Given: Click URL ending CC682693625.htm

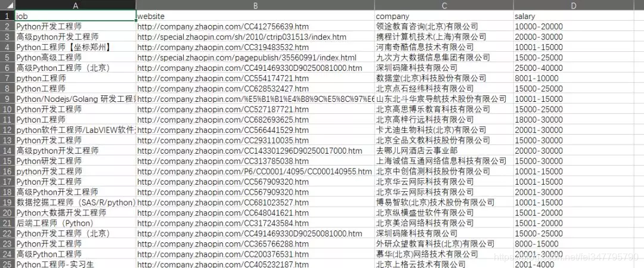Looking at the screenshot, I should click(x=255, y=120).
